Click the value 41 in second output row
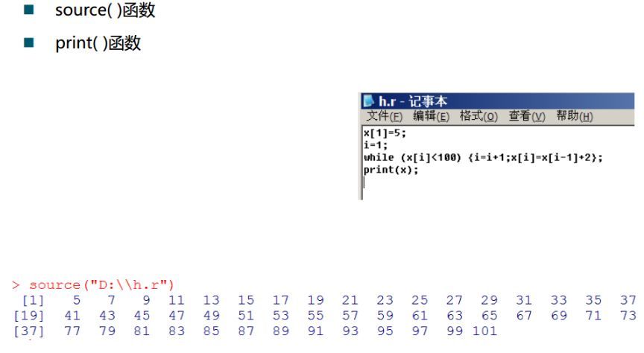Screen dimensions: 644x353 point(72,316)
